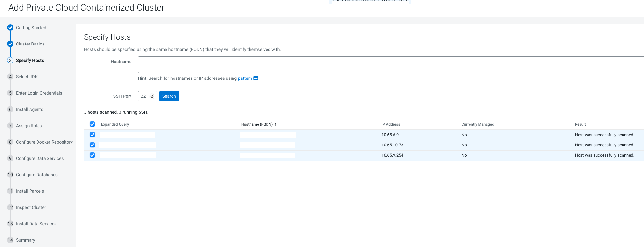Open the pattern hint link
This screenshot has height=247, width=644.
tap(245, 78)
